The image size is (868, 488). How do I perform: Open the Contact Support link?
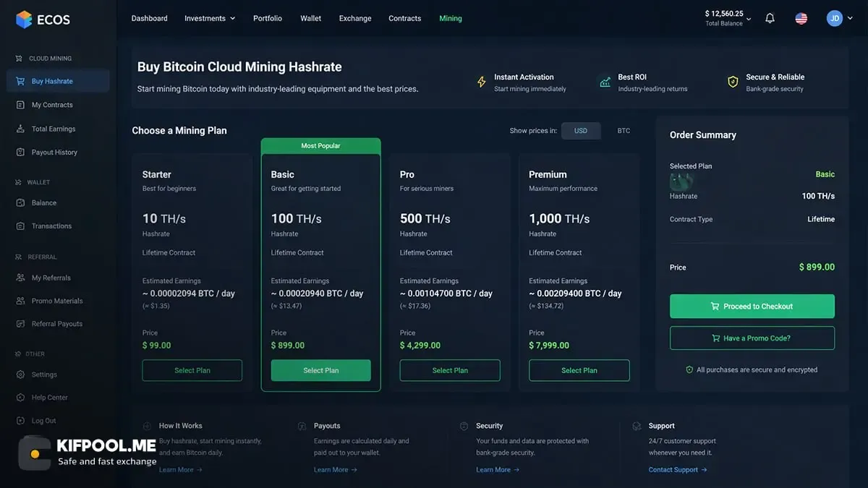coord(678,470)
